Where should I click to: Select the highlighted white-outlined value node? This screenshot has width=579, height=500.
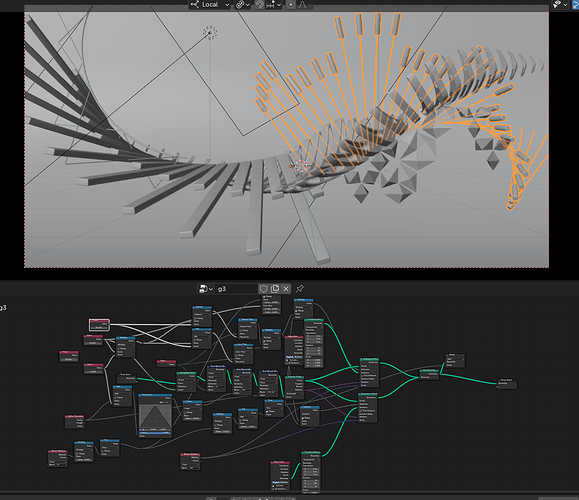(x=99, y=325)
